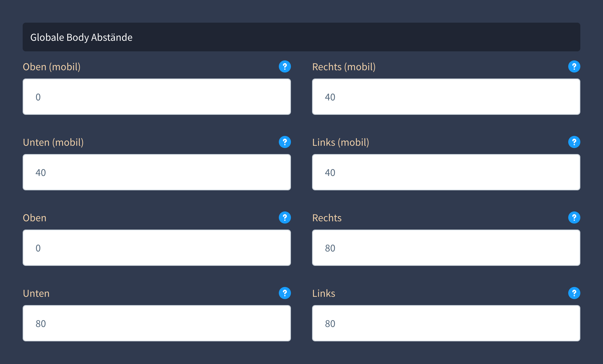Click the Rechts field label
Image resolution: width=603 pixels, height=364 pixels.
pyautogui.click(x=327, y=218)
